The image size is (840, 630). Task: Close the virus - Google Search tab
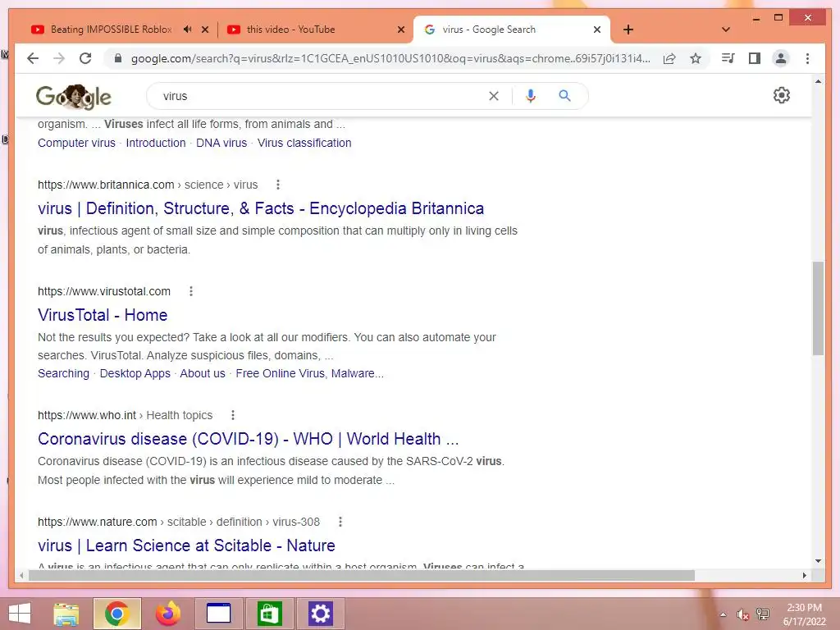pos(597,30)
